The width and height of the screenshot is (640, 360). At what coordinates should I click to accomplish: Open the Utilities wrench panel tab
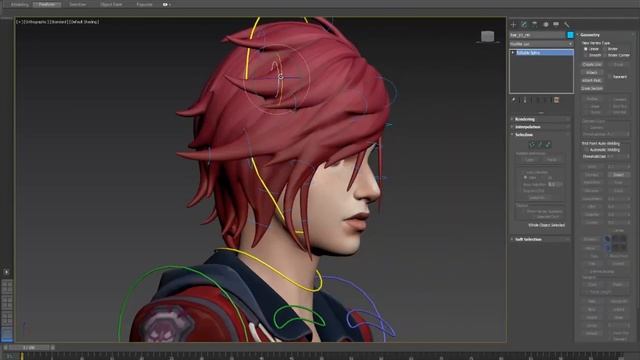coord(567,24)
